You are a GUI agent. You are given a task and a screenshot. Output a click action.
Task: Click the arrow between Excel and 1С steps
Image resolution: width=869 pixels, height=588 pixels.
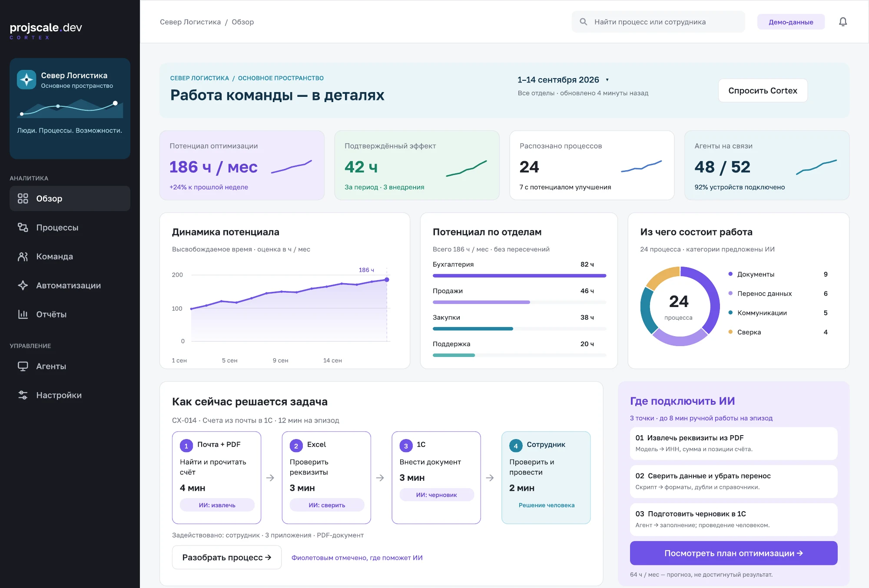(380, 478)
